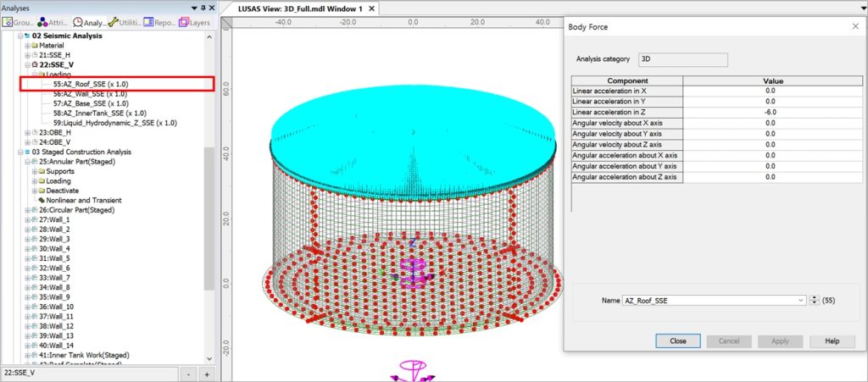Expand the 21:SSE_H analysis node
This screenshot has height=382, width=868.
coord(28,54)
